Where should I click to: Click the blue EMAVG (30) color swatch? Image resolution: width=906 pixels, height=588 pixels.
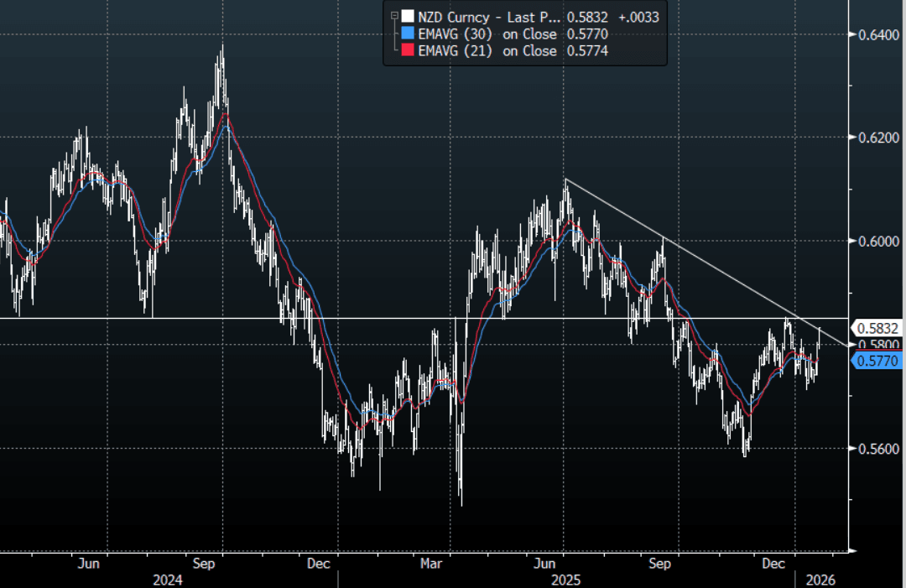[408, 34]
